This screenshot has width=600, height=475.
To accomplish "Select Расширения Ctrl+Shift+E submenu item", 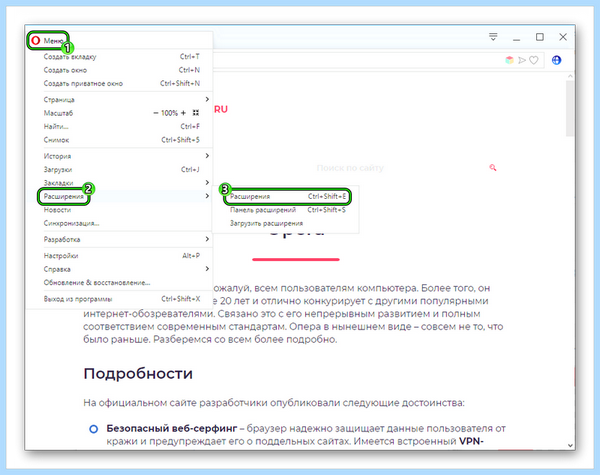I will (x=287, y=196).
